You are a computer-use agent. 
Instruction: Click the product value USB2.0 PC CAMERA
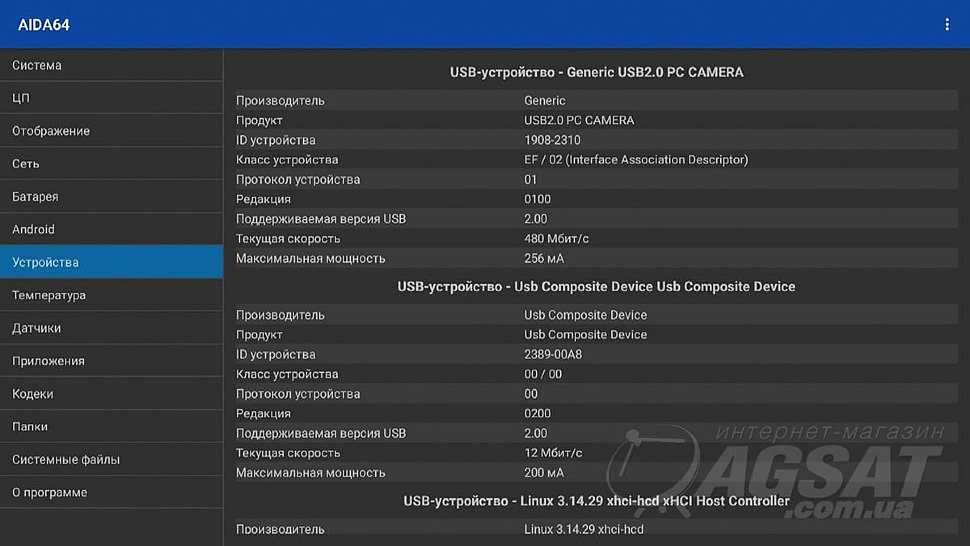pos(579,120)
